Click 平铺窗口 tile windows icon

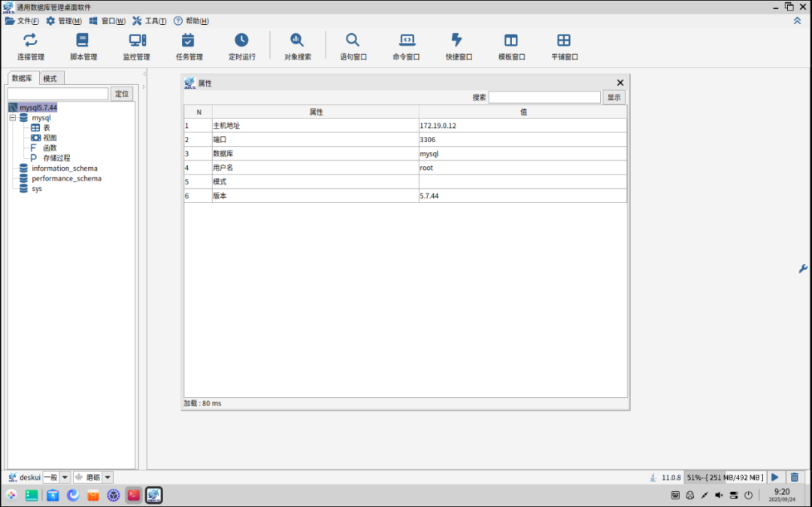(564, 41)
